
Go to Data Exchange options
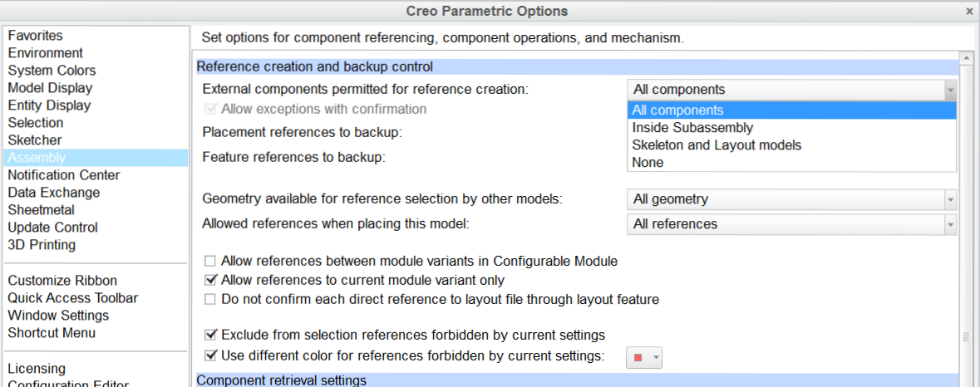[54, 193]
